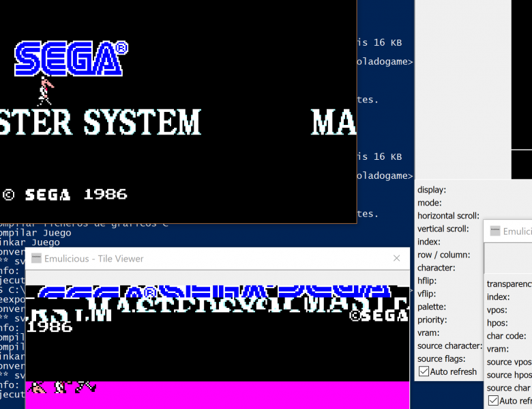Click 'ompilar Juego' line in terminal
Screen dimensions: 532x409
35,233
